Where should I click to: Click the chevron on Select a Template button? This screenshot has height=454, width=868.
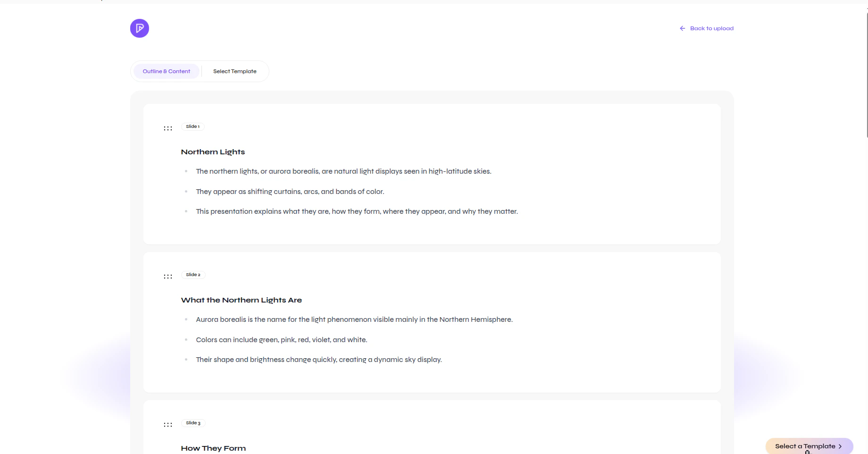[841, 446]
